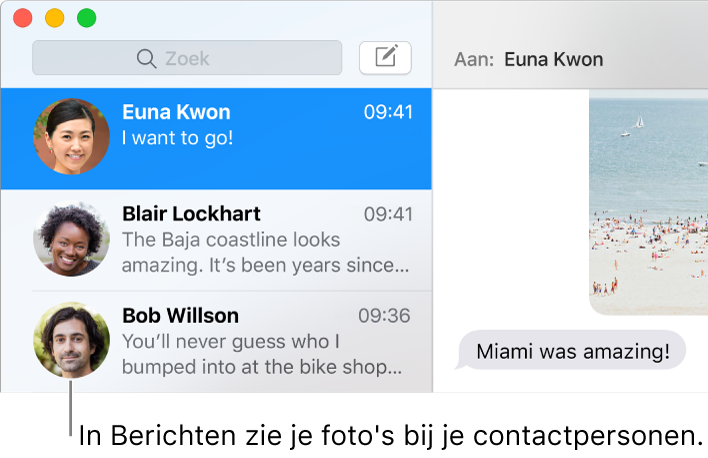Open Blair Lockhart's profile photo
The height and width of the screenshot is (458, 708).
click(71, 238)
